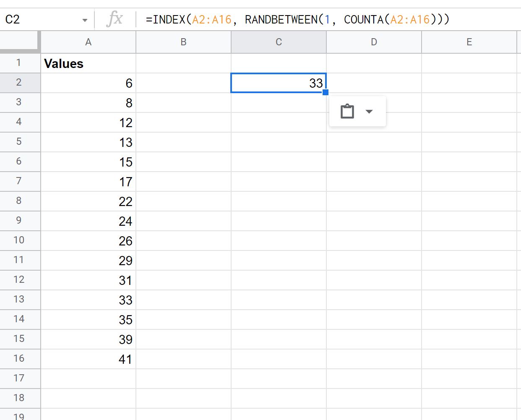The image size is (521, 420).
Task: Select column A header
Action: pos(88,42)
